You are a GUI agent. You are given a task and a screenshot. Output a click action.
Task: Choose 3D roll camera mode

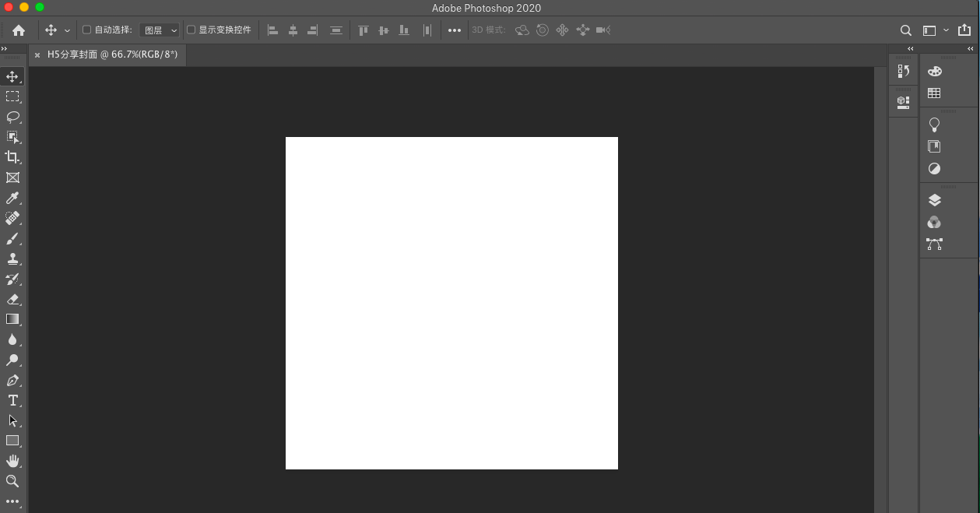tap(543, 30)
